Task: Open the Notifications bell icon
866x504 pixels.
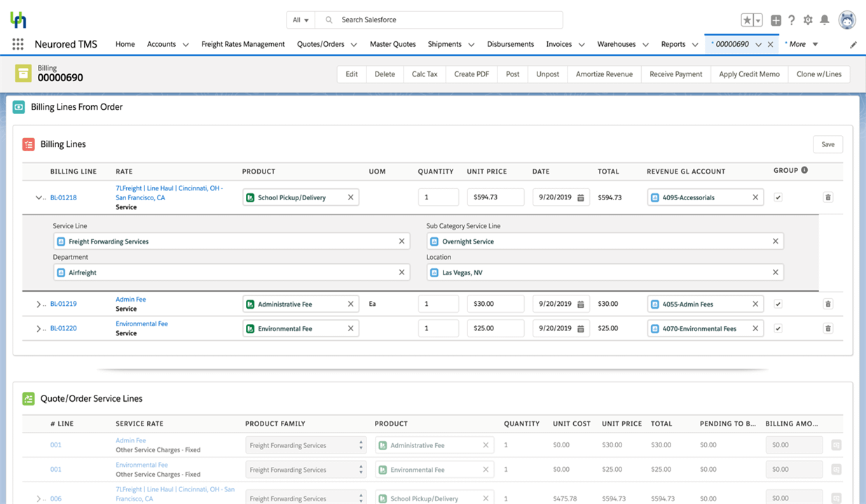Action: 825,20
